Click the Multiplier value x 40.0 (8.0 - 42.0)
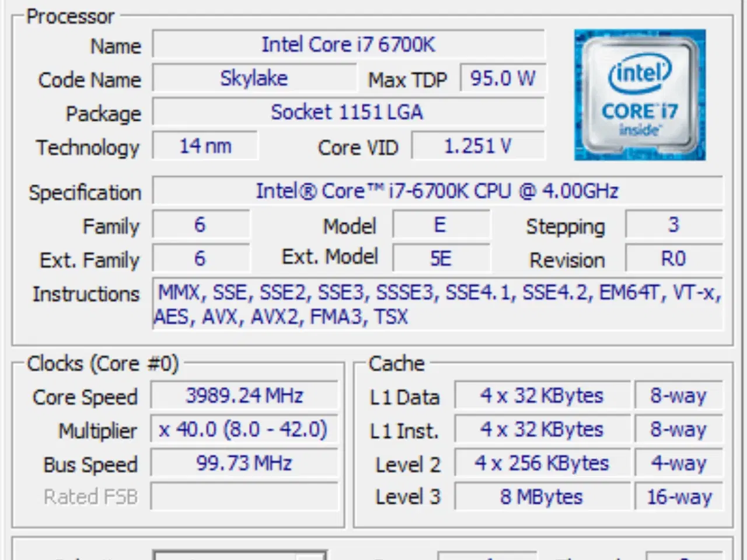 tap(245, 429)
